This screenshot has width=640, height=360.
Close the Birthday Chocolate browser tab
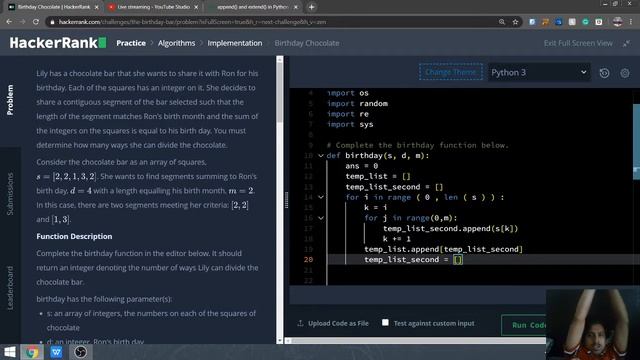pos(96,7)
